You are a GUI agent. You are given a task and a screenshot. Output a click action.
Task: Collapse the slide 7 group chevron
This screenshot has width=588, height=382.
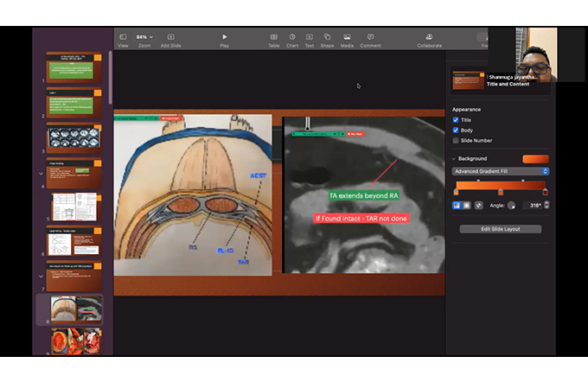click(41, 277)
